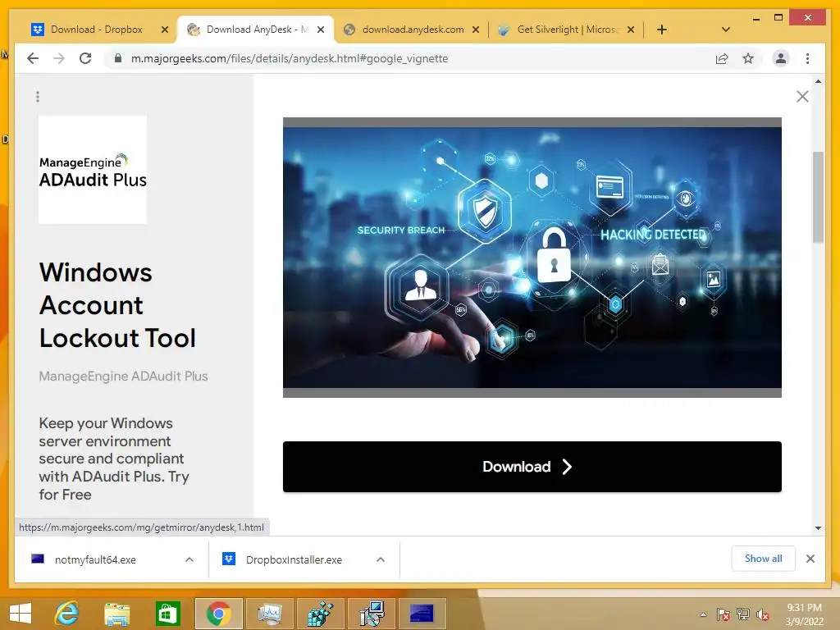
Task: Open Action Center flag icon
Action: [723, 614]
